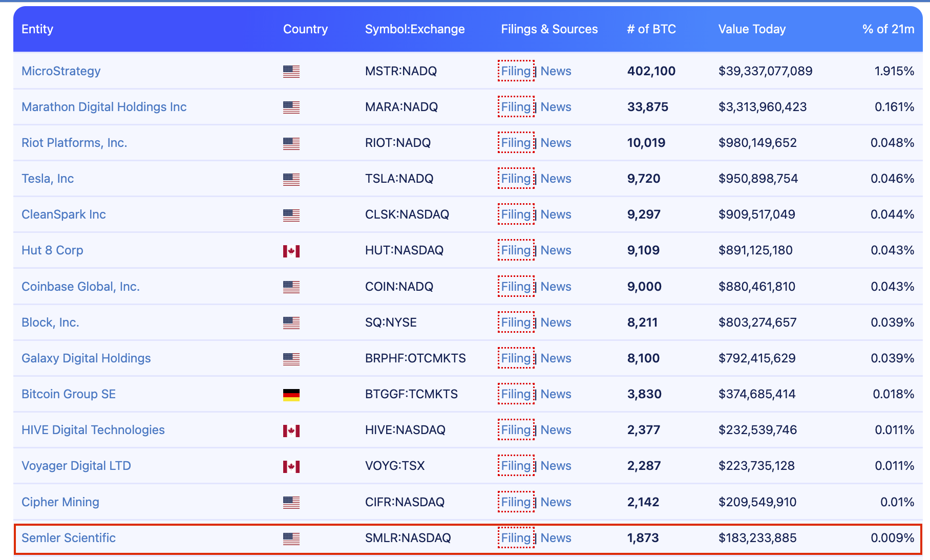
Task: Click the Canada flag in the HIVE Digital Technologies row
Action: coord(291,430)
